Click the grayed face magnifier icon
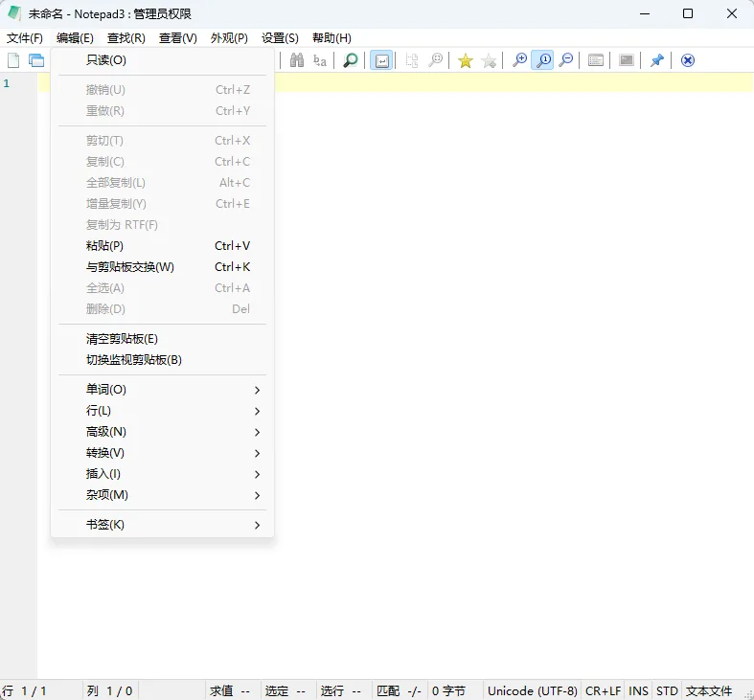The height and width of the screenshot is (700, 754). 436,60
